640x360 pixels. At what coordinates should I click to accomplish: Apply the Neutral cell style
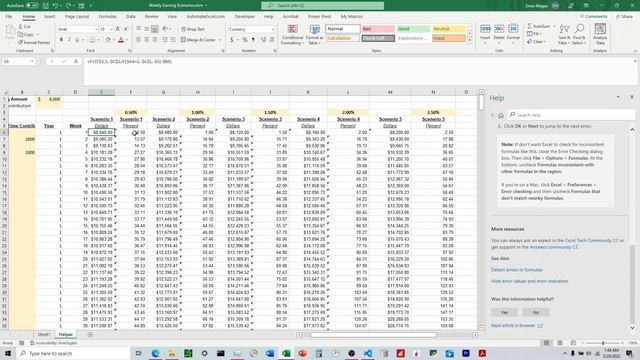pos(449,29)
